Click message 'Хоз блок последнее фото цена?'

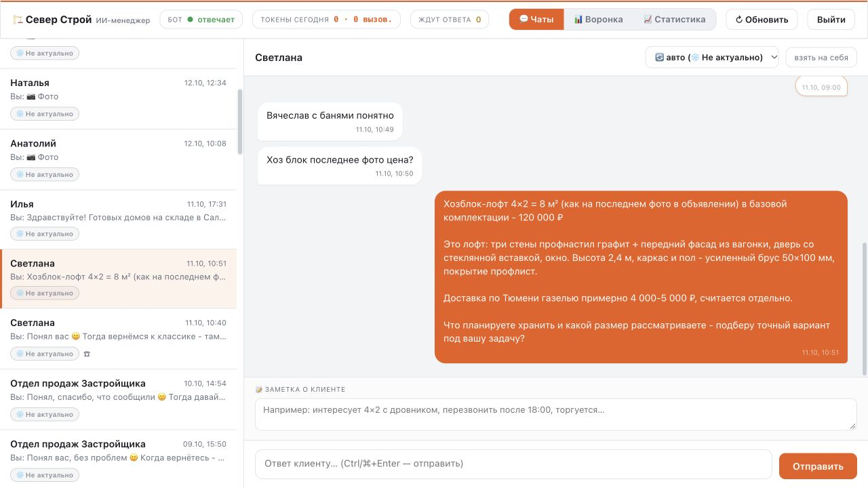[340, 166]
